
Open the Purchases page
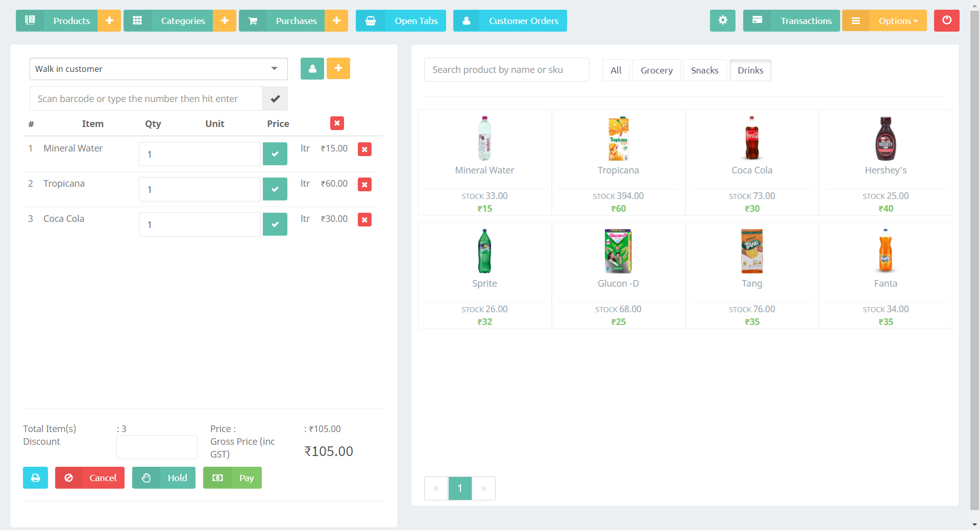(282, 21)
